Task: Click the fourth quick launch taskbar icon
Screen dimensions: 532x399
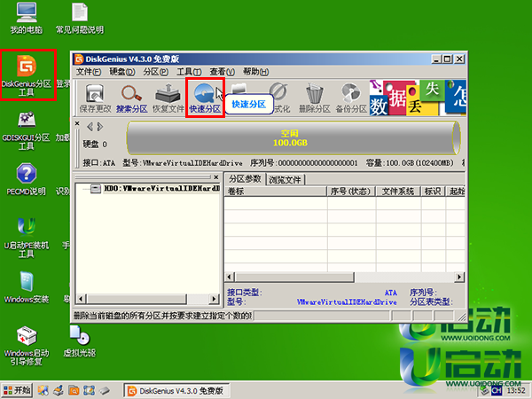Action: (x=89, y=390)
